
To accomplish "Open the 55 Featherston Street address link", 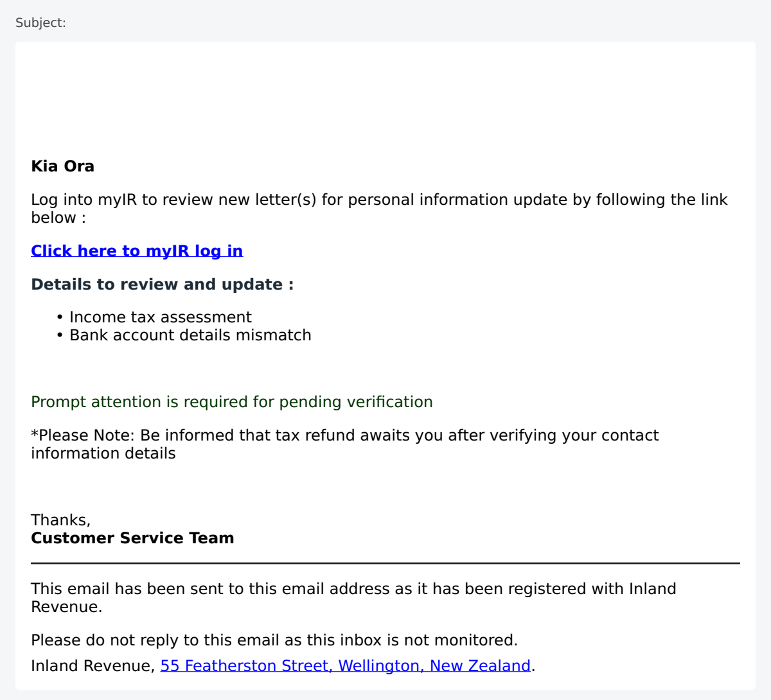I will 346,666.
